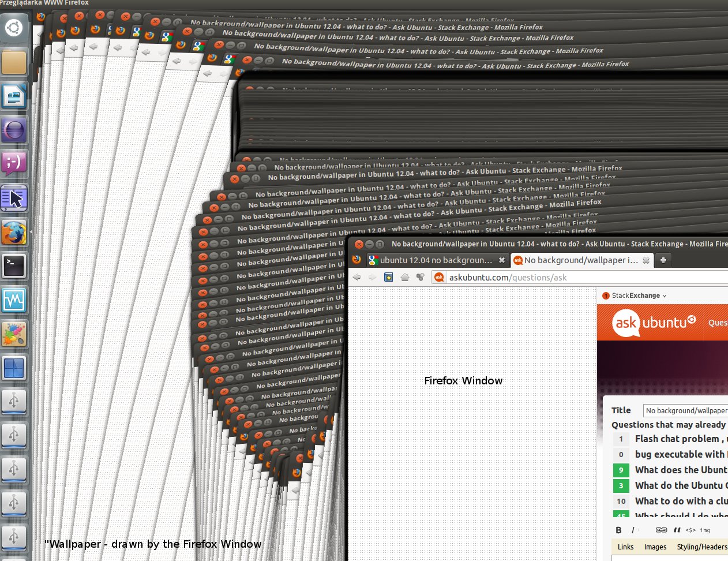Open the bookmarks star toolbar icon
Viewport: 728px width, 561px height.
click(389, 278)
